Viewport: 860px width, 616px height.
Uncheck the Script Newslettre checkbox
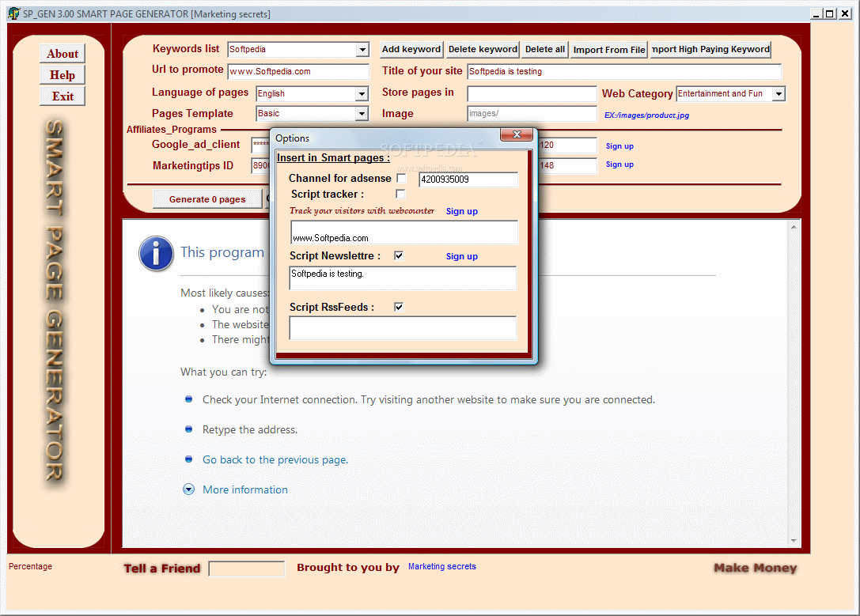[399, 255]
